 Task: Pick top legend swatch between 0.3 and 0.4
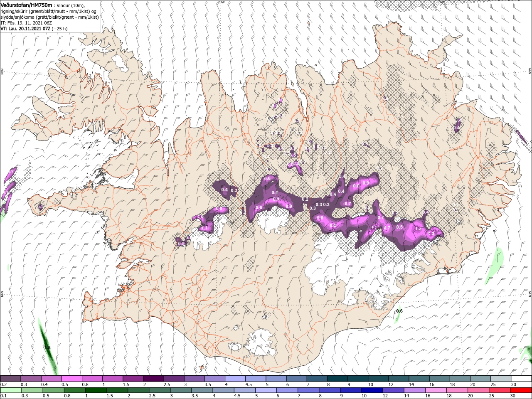pos(31,379)
